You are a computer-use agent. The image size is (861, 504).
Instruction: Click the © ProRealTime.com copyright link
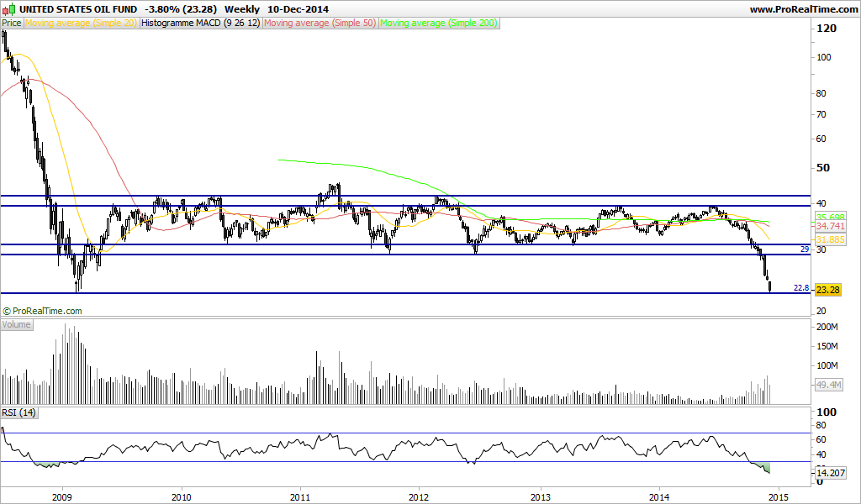[x=42, y=311]
